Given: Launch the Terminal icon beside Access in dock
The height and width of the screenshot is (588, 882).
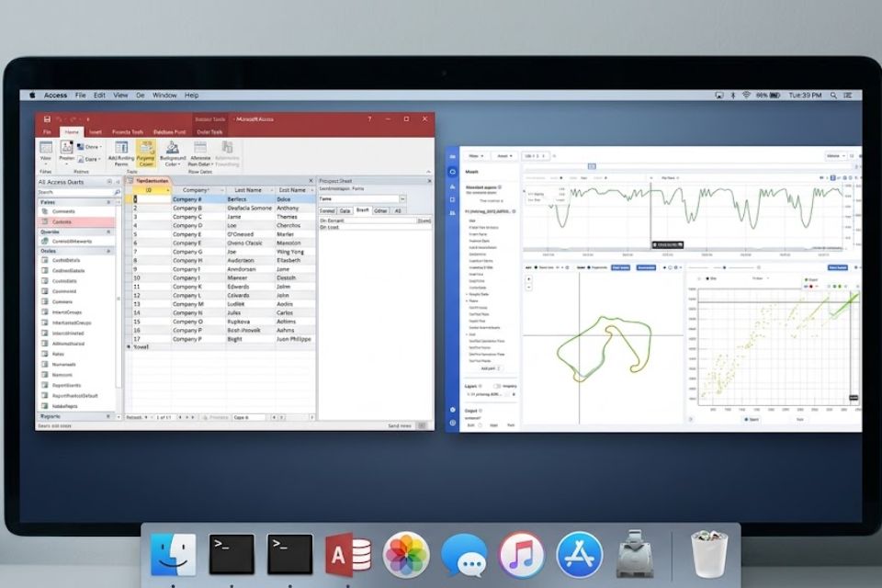Looking at the screenshot, I should [289, 555].
